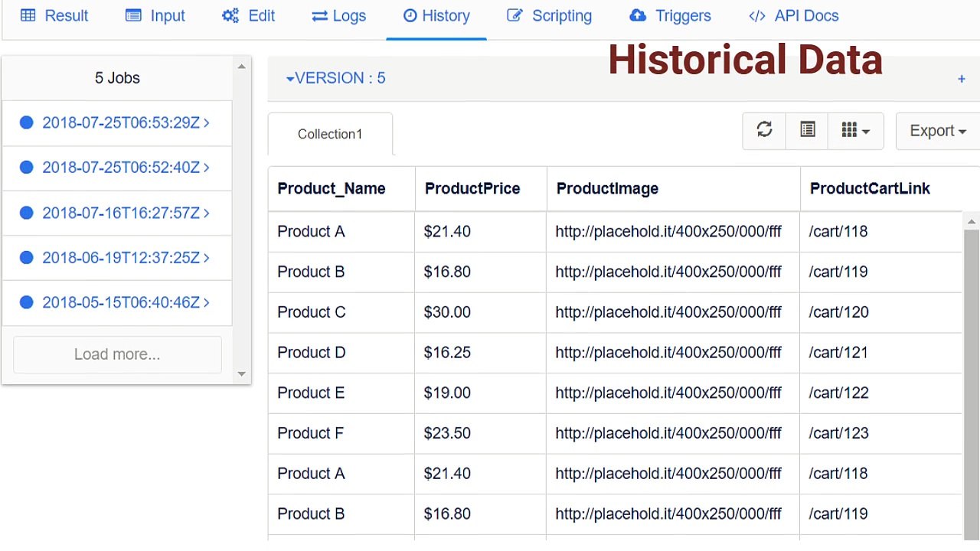The width and height of the screenshot is (980, 551).
Task: View the API Docs tab
Action: 793,16
